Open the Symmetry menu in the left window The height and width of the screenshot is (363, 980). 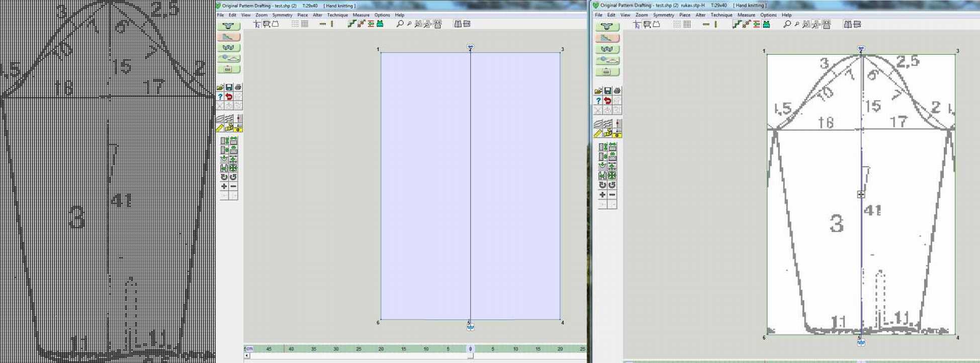coord(282,15)
